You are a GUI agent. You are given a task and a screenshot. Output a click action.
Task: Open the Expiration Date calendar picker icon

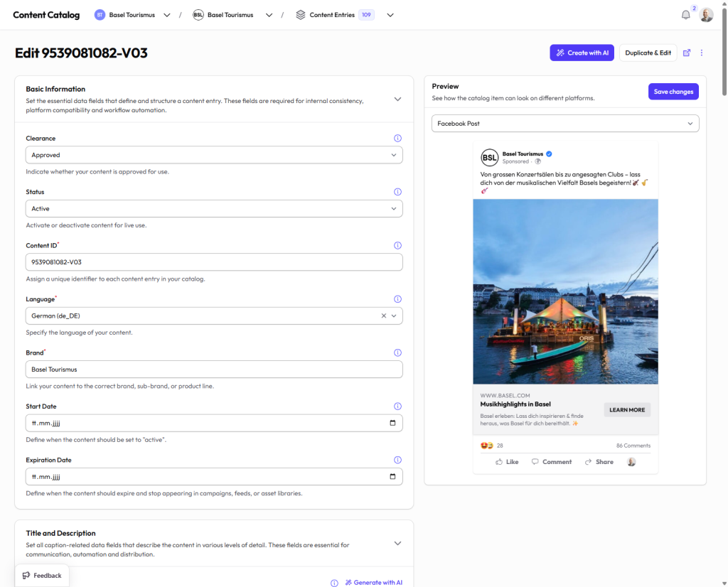(x=392, y=476)
